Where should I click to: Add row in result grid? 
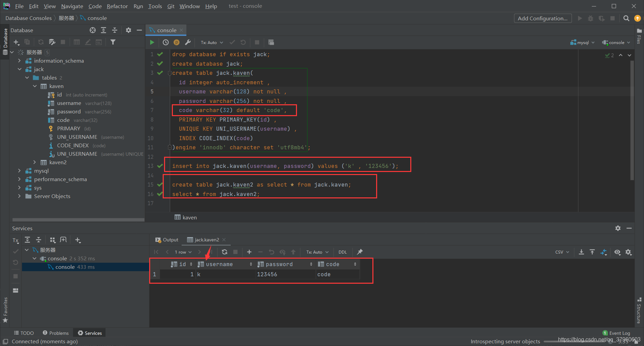pyautogui.click(x=249, y=252)
